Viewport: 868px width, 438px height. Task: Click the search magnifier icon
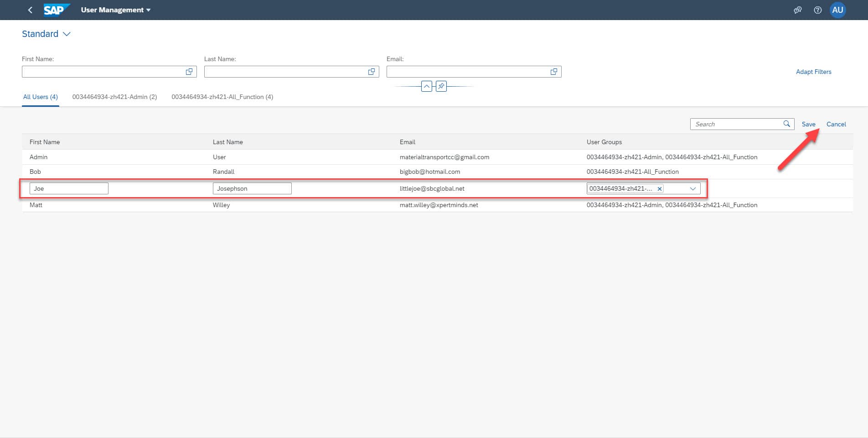[786, 124]
